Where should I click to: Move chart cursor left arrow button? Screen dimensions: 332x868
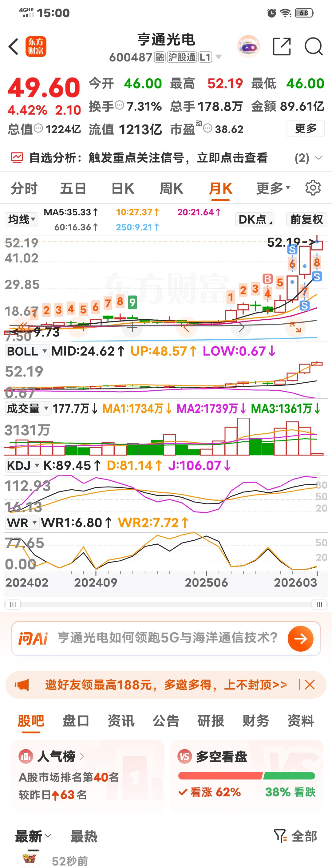186,327
